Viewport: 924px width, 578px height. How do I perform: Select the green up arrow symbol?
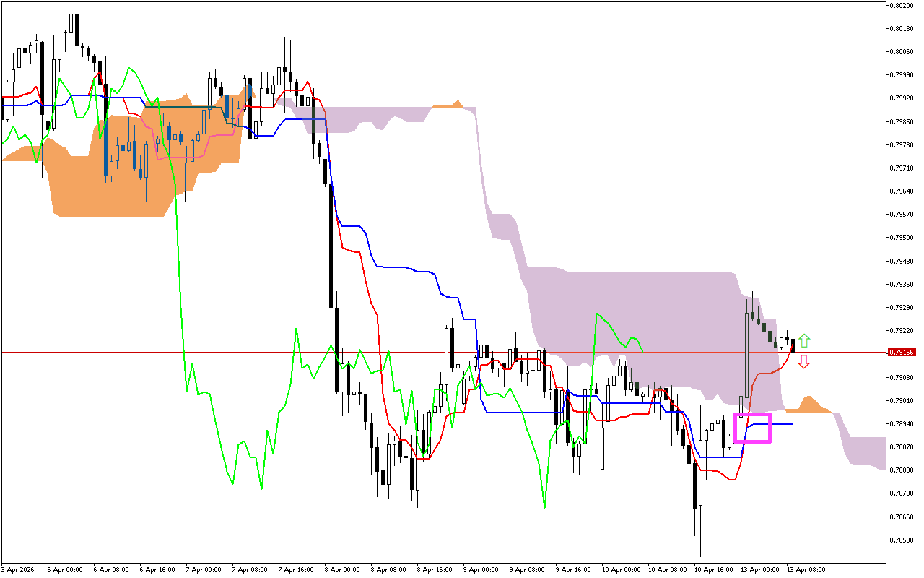coord(805,340)
